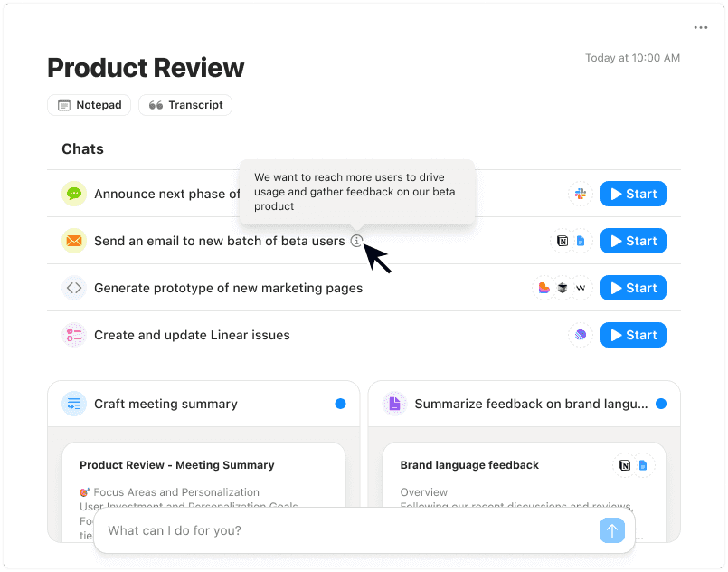Select the Google Docs icon on the email row
728x572 pixels.
[x=580, y=240]
